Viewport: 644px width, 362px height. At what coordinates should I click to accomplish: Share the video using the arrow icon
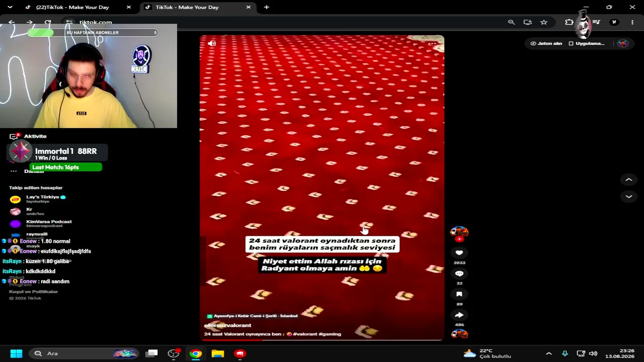pyautogui.click(x=459, y=315)
